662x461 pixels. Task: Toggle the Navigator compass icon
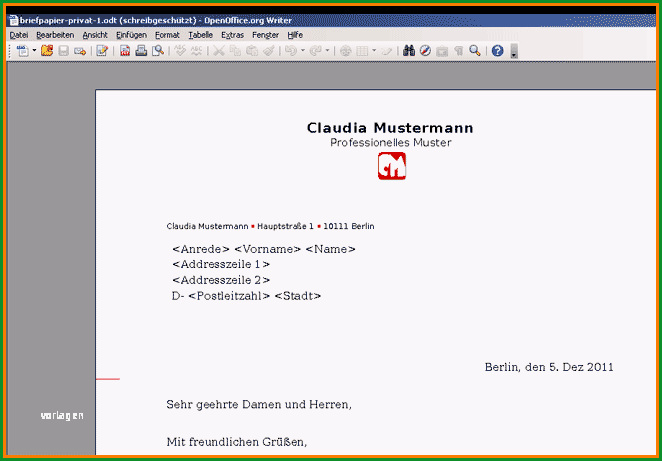(425, 51)
